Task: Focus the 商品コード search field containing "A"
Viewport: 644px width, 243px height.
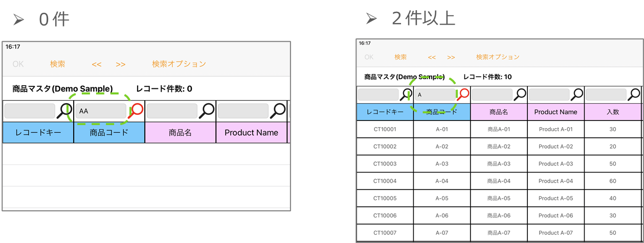Action: pos(435,94)
